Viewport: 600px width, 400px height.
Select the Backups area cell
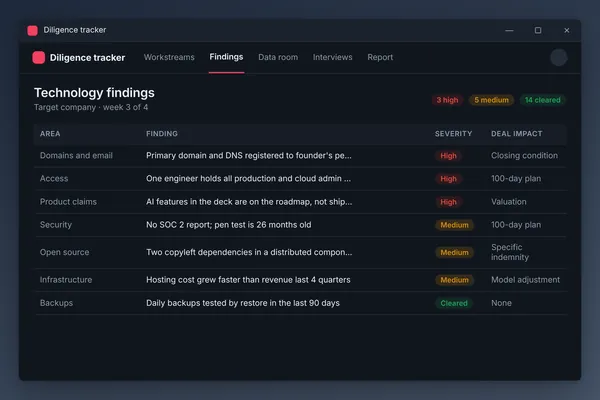coord(56,303)
